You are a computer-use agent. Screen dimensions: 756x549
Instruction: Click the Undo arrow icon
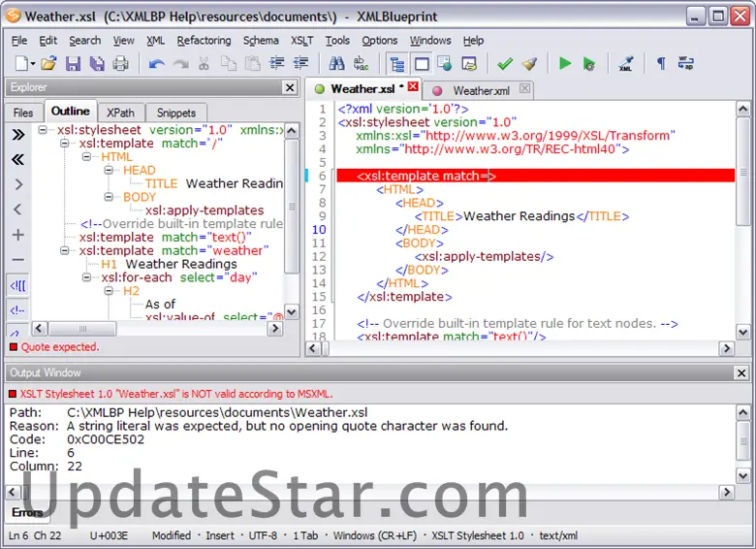pos(156,64)
